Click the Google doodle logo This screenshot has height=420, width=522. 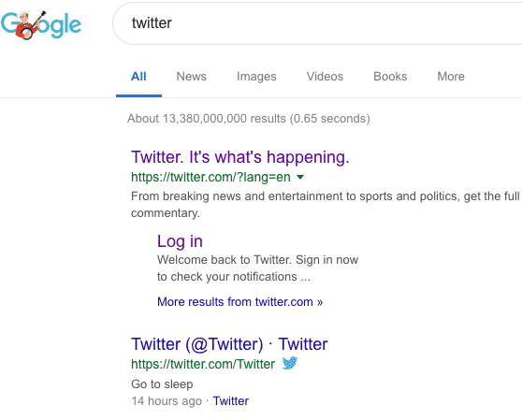[x=41, y=25]
